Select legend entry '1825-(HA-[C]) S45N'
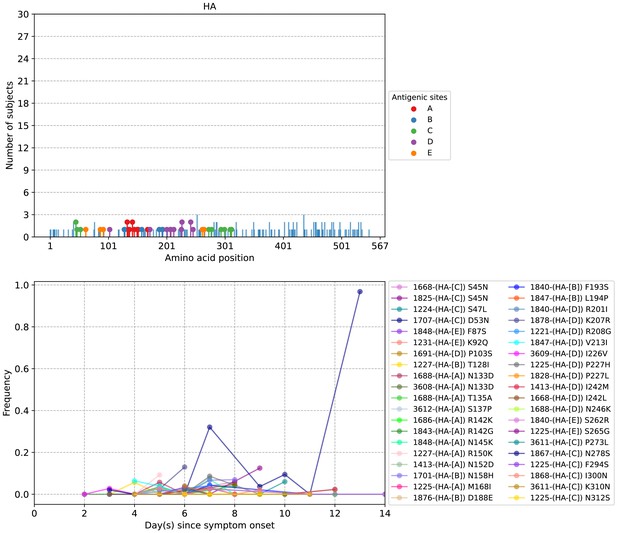The width and height of the screenshot is (617, 533). click(440, 298)
